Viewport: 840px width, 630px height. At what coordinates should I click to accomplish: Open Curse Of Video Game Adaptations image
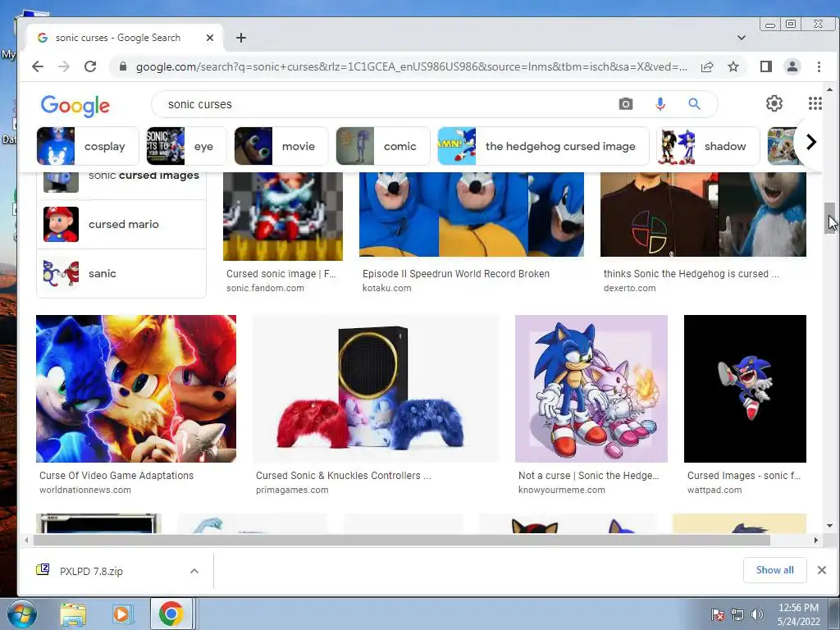click(x=136, y=388)
